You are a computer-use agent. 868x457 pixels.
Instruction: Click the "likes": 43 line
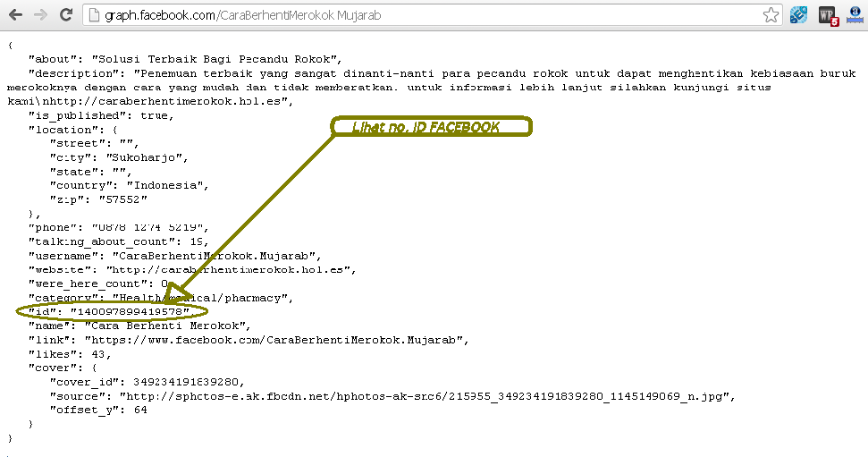tap(70, 354)
